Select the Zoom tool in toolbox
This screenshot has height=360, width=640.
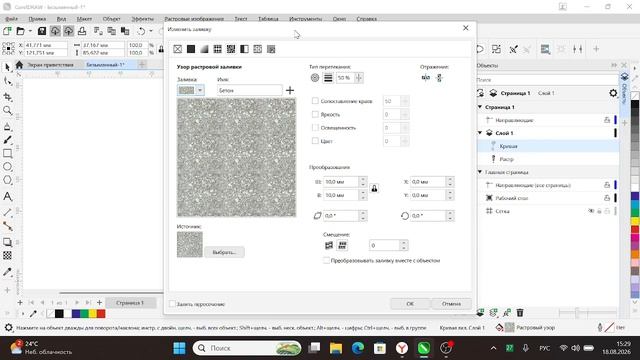(x=7, y=111)
